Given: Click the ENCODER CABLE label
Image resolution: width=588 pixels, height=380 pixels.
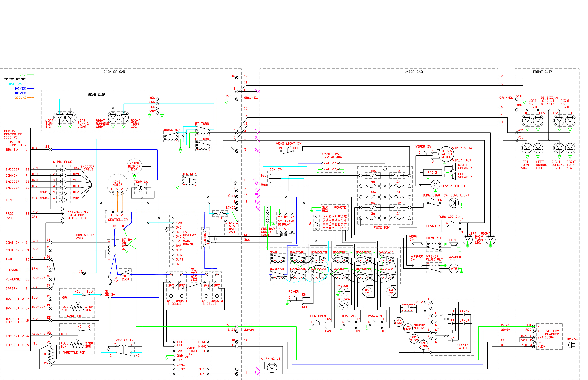Looking at the screenshot, I should click(x=87, y=168).
